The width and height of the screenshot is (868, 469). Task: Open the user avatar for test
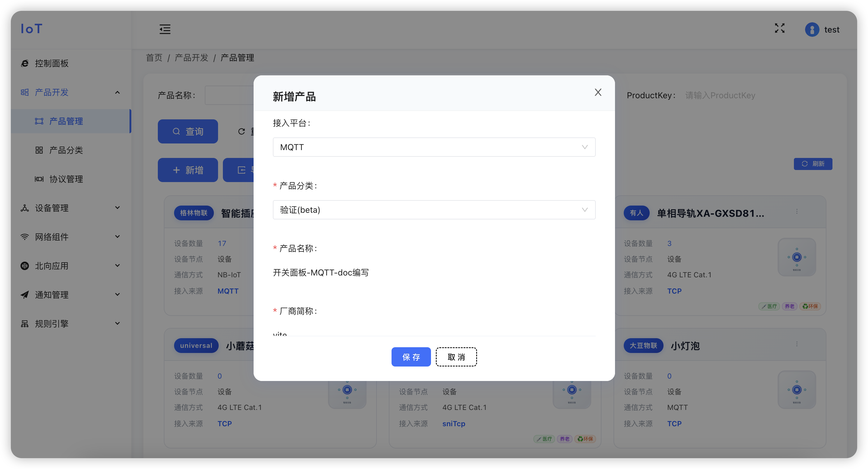(x=812, y=30)
